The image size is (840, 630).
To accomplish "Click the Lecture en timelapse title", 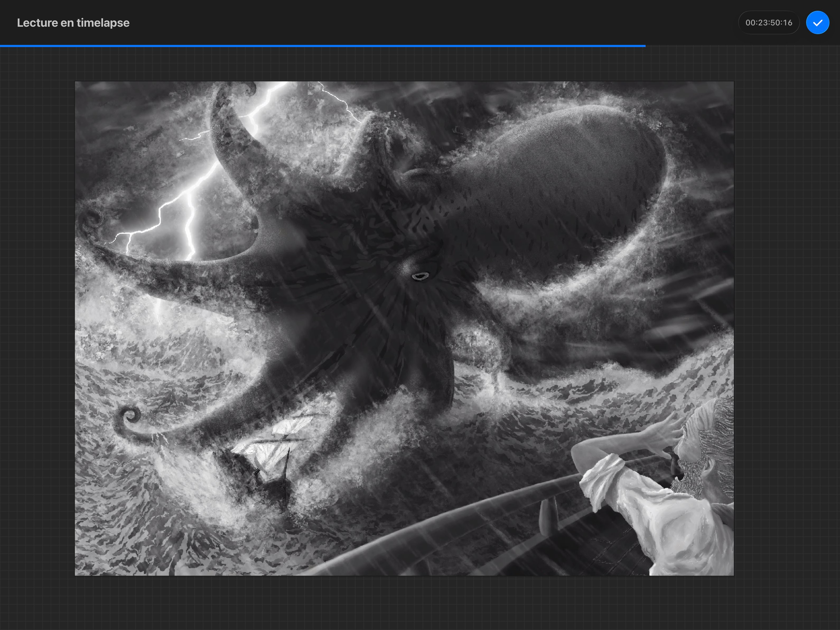I will coord(73,23).
